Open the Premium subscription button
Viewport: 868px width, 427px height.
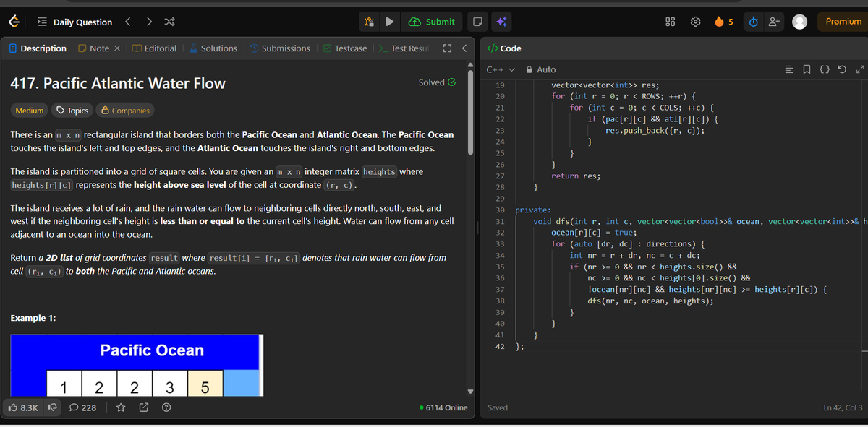[843, 22]
